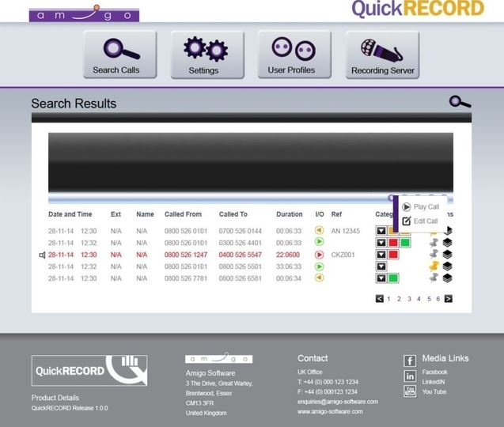Sort by the Called From column header
Image resolution: width=504 pixels, height=427 pixels.
coord(183,214)
